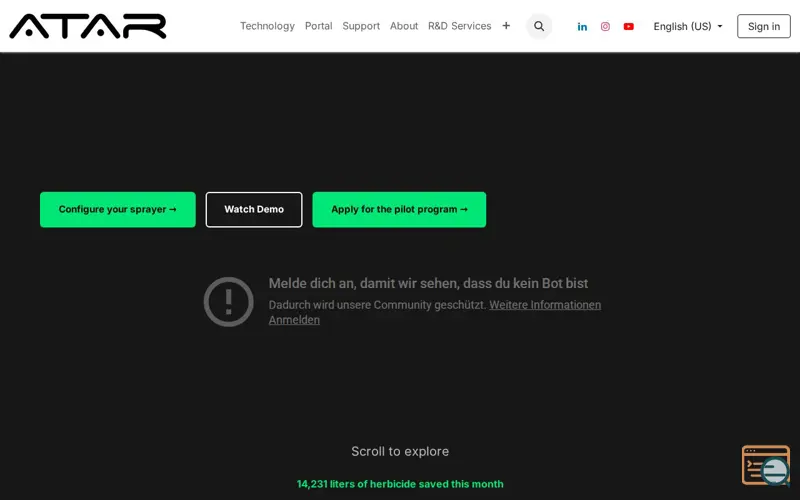Open the About menu item
Image resolution: width=800 pixels, height=500 pixels.
[x=404, y=26]
